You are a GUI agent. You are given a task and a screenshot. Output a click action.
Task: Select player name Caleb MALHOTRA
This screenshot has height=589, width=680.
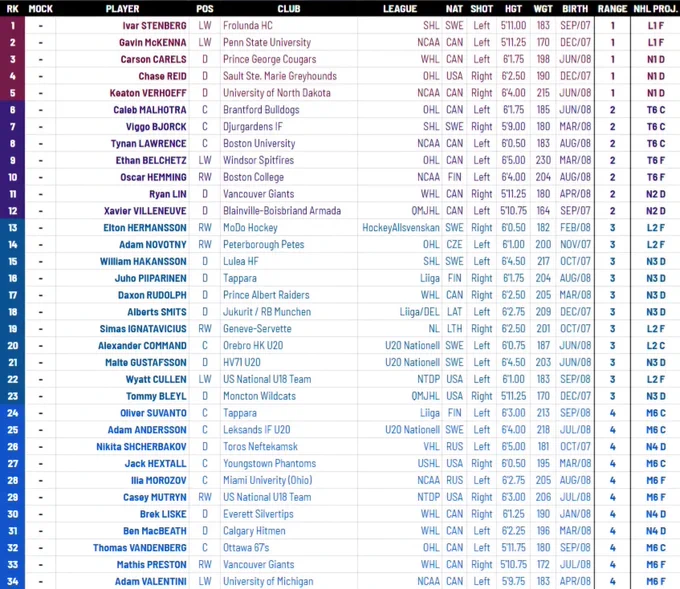150,110
